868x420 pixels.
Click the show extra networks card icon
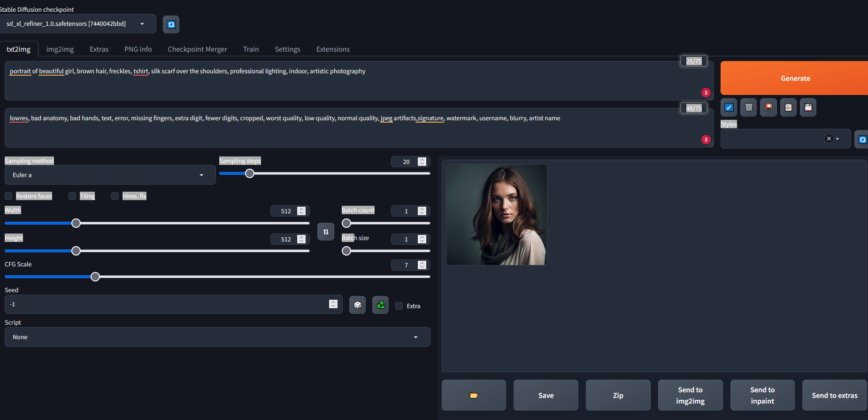click(768, 108)
